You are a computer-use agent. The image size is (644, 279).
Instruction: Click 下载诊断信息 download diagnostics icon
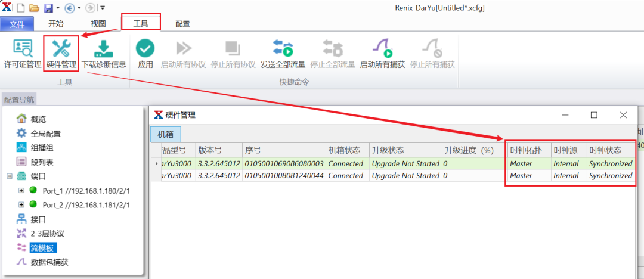pos(104,53)
